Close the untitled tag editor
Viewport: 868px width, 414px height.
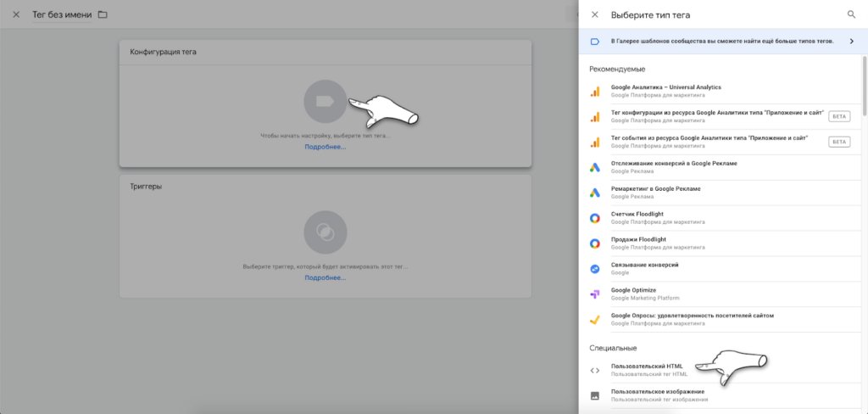[16, 14]
